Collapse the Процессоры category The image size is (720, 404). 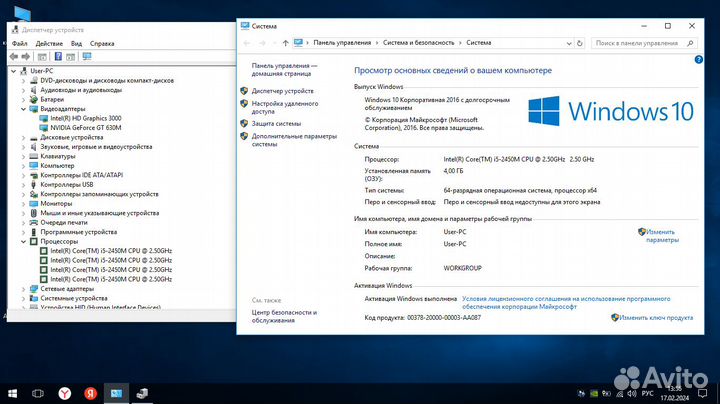coord(23,241)
